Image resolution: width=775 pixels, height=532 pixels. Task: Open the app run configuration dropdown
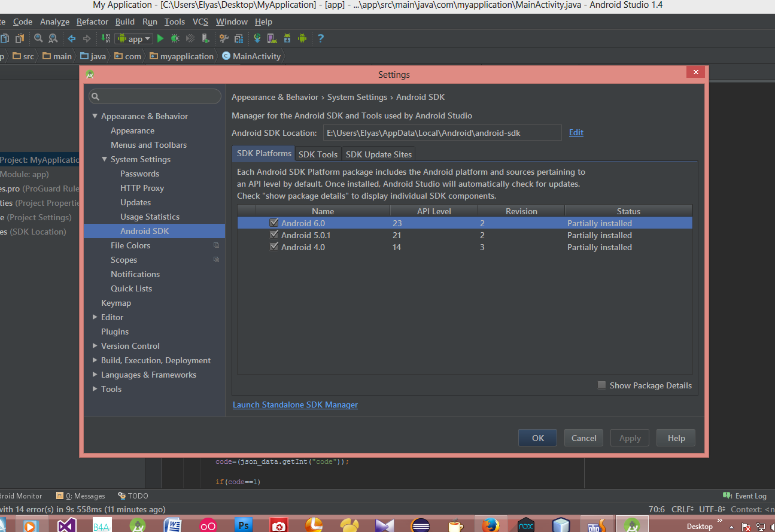pos(135,38)
